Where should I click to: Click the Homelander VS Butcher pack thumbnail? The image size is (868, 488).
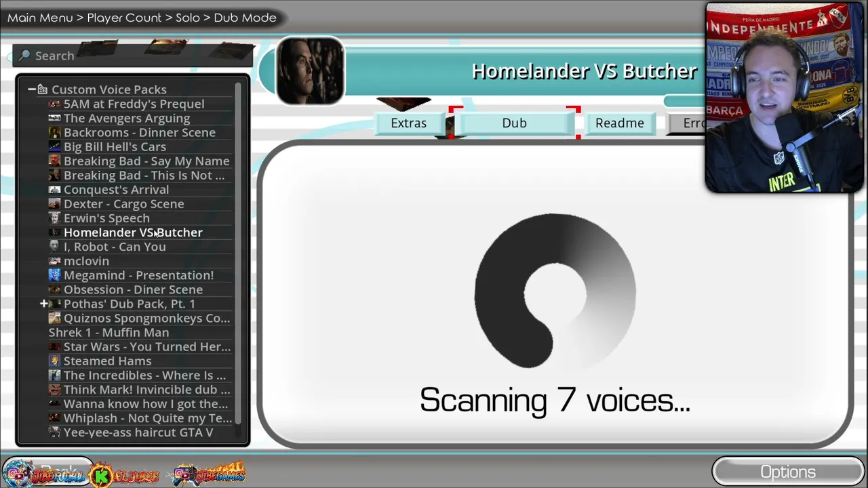[310, 71]
